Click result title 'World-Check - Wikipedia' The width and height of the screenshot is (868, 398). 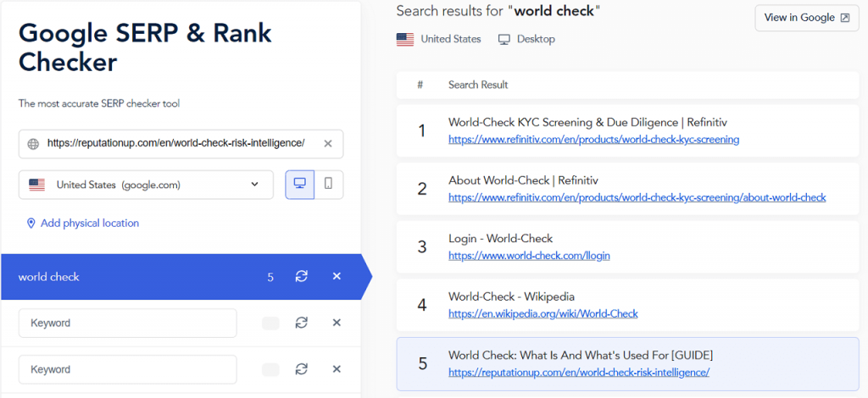coord(511,296)
